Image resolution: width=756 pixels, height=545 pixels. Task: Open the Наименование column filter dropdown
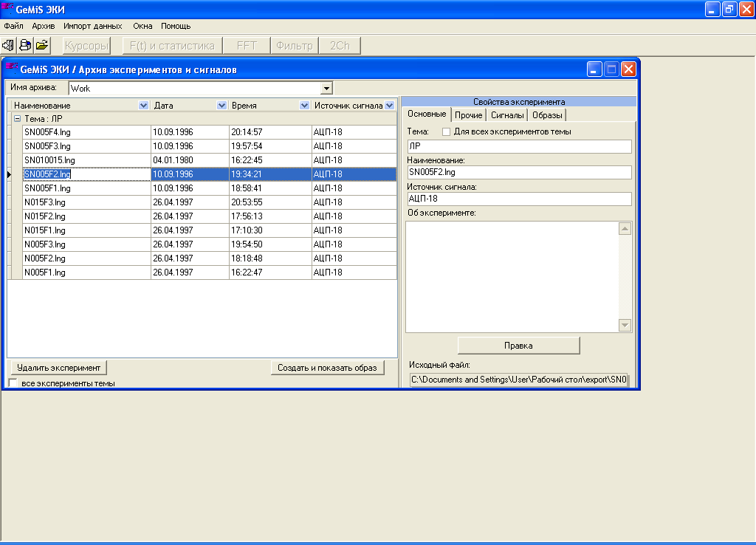pos(143,105)
